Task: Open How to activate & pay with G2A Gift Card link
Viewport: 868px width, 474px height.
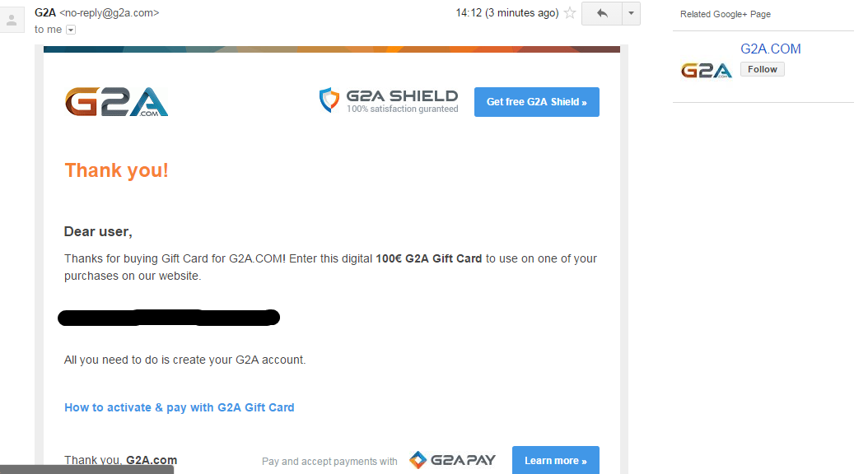Action: click(180, 407)
